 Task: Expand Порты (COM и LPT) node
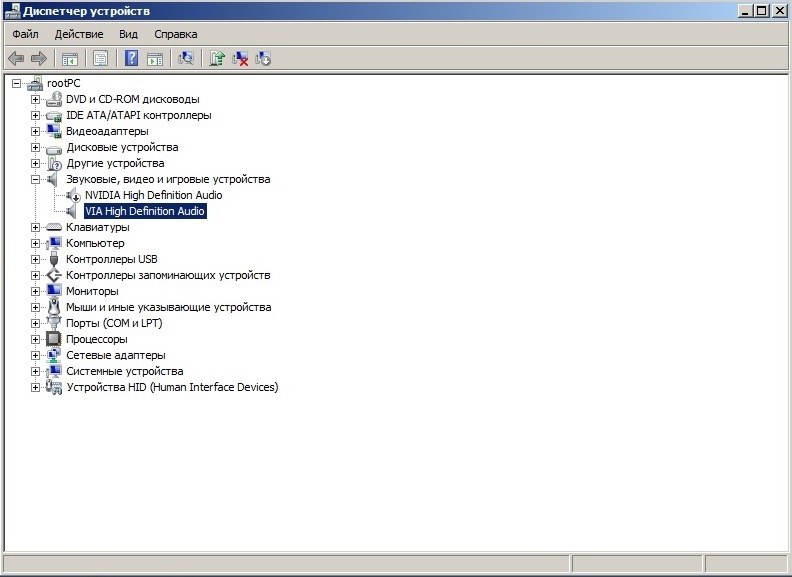pyautogui.click(x=35, y=323)
